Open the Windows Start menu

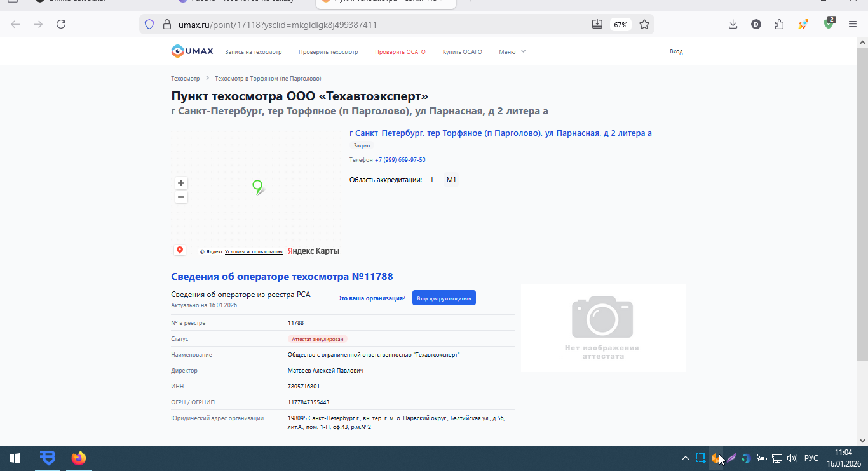pos(15,458)
